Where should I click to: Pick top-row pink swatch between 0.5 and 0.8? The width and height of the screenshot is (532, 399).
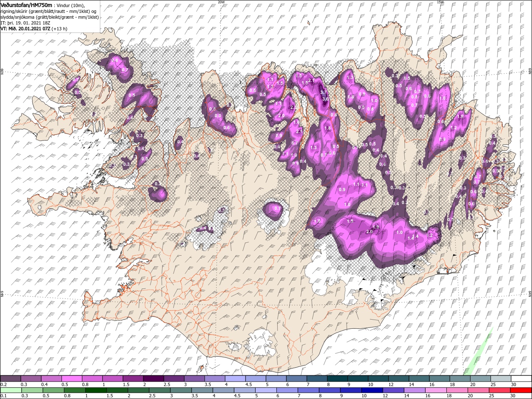tap(72, 378)
